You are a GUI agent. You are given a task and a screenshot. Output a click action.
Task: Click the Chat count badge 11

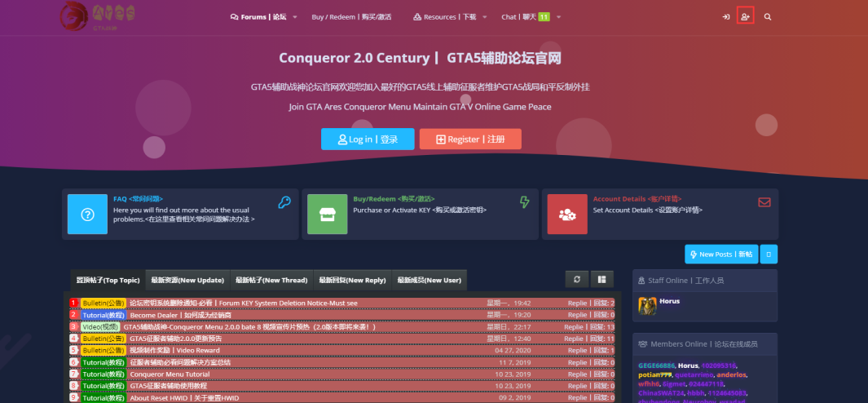(x=544, y=17)
